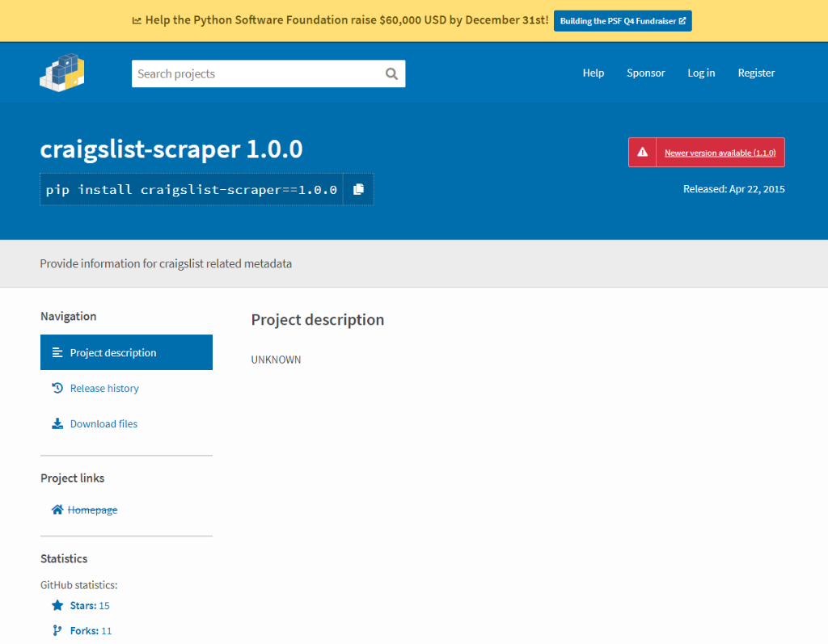Click the fundraiser chart icon in banner

point(137,20)
